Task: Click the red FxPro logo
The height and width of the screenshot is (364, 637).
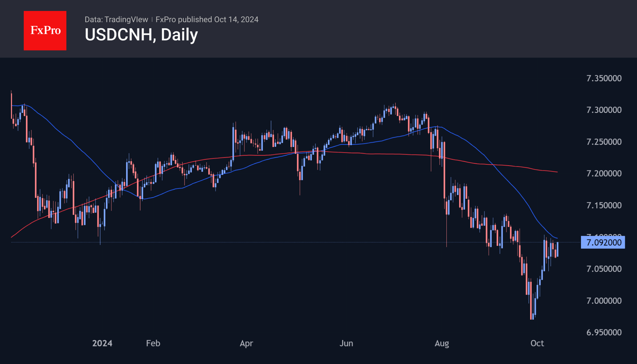Action: pyautogui.click(x=45, y=30)
